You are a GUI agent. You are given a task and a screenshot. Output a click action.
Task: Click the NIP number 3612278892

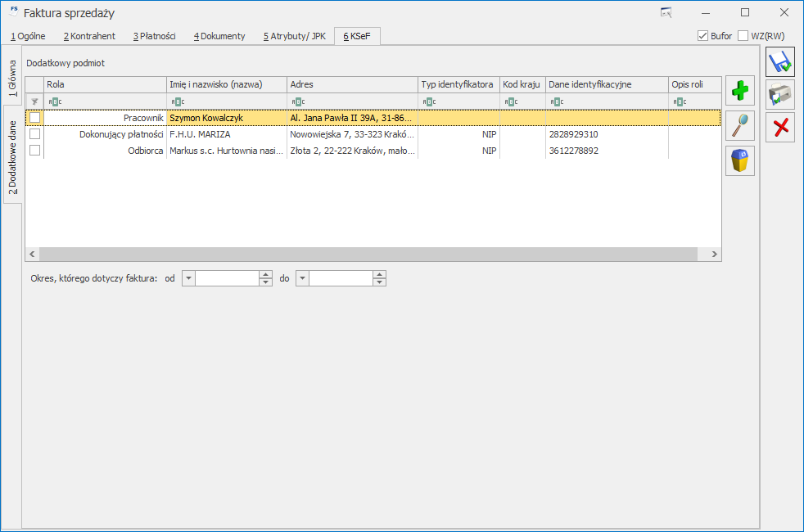click(573, 151)
